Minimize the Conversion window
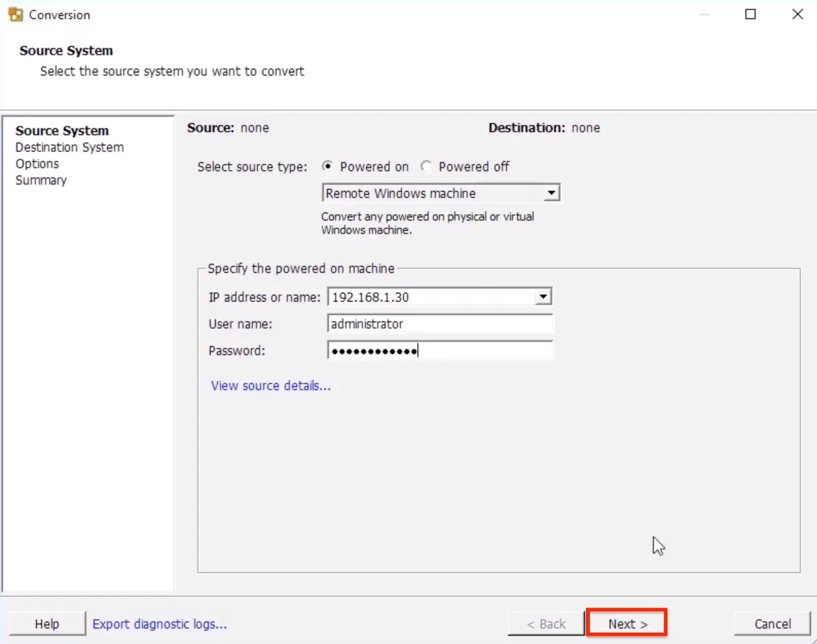Viewport: 817px width, 644px height. [704, 14]
